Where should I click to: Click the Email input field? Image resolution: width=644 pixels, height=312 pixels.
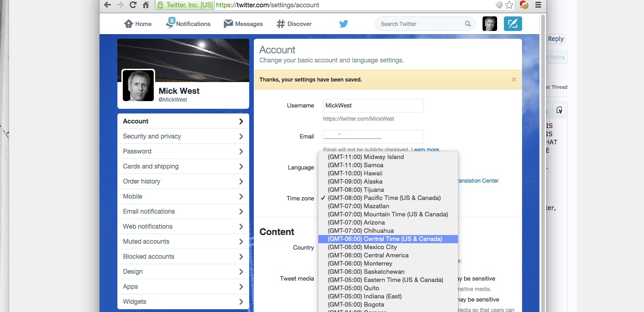pyautogui.click(x=373, y=136)
